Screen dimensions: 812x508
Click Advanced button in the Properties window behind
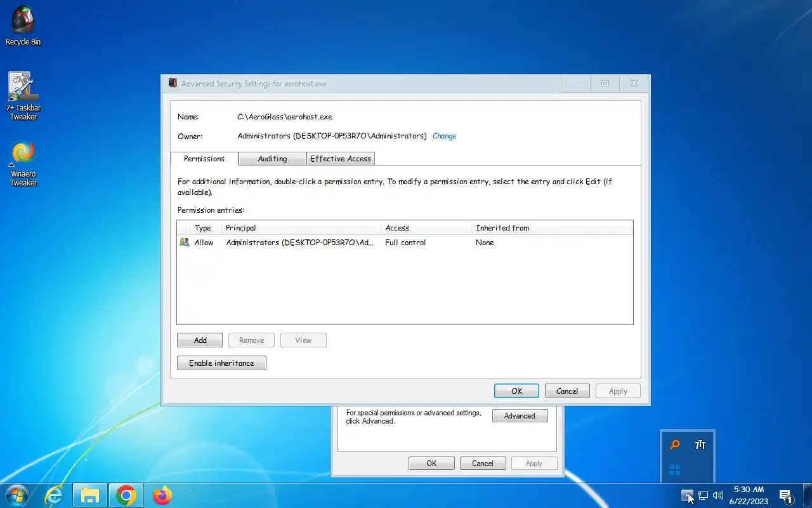(520, 416)
